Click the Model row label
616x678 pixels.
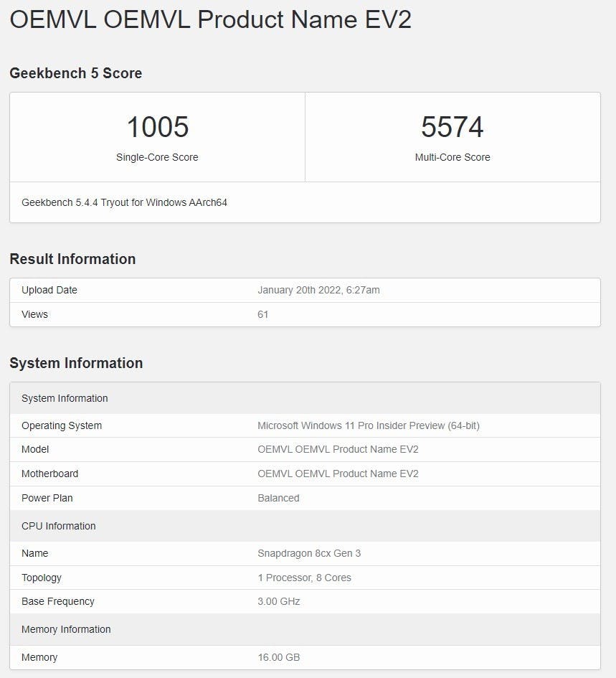point(35,449)
